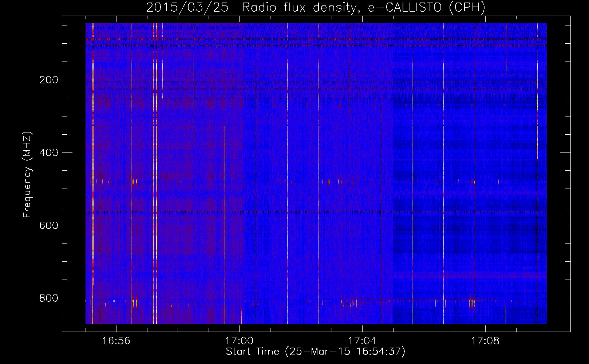Click the date "2015/03/25" in the title
This screenshot has height=364, width=589.
click(187, 8)
